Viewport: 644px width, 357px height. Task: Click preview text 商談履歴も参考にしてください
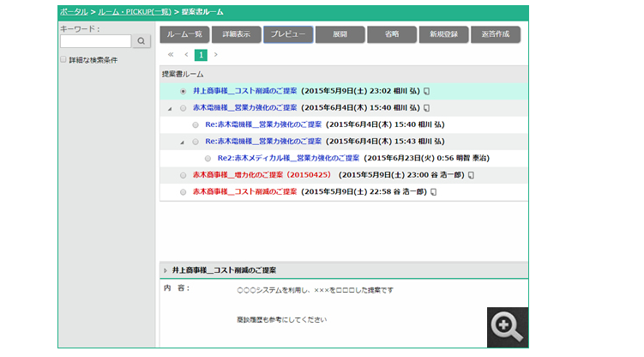[x=282, y=319]
